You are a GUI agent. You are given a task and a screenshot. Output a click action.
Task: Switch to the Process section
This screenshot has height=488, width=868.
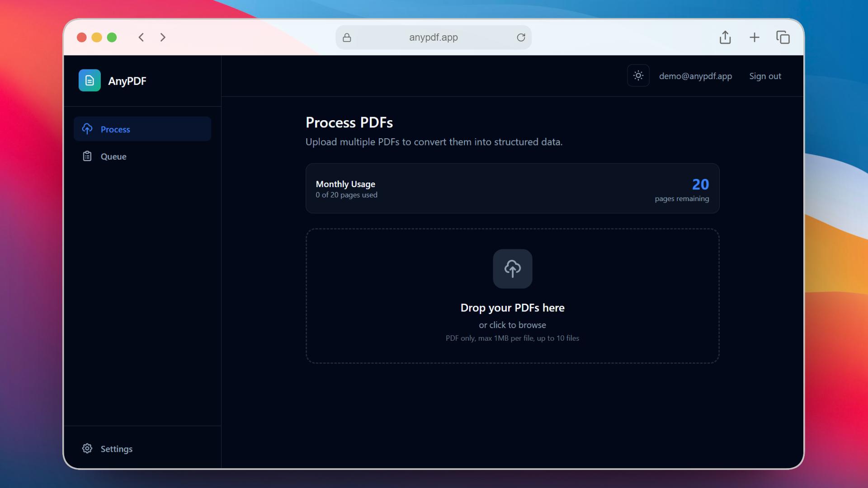115,129
